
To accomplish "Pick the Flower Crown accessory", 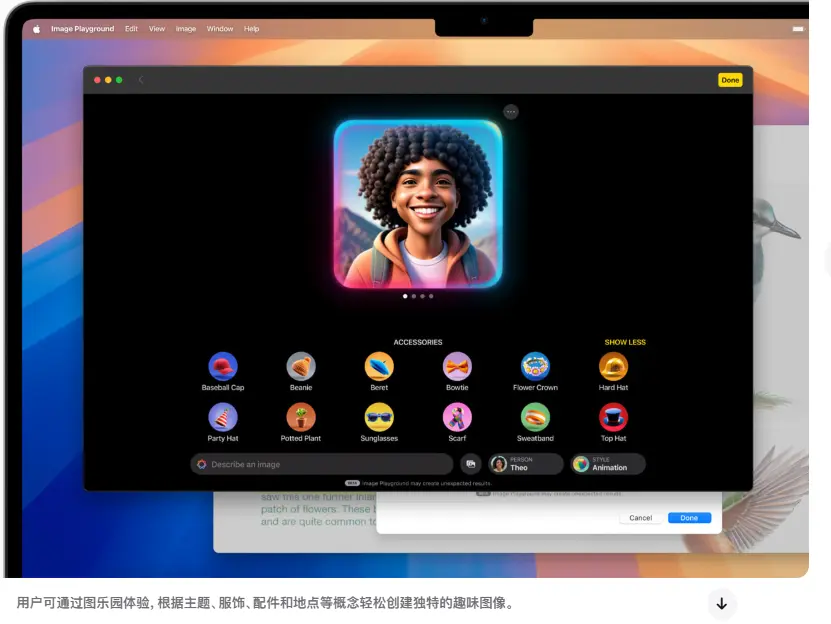I will pyautogui.click(x=535, y=366).
